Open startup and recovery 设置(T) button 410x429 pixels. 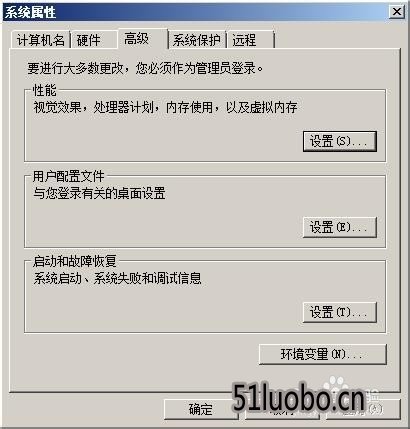coord(340,312)
